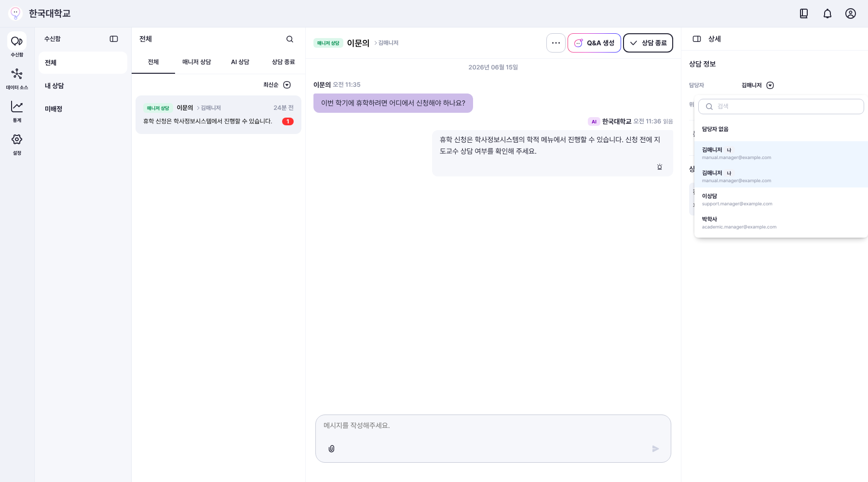The image size is (868, 482).
Task: Open the 설정 gear icon
Action: (17, 139)
